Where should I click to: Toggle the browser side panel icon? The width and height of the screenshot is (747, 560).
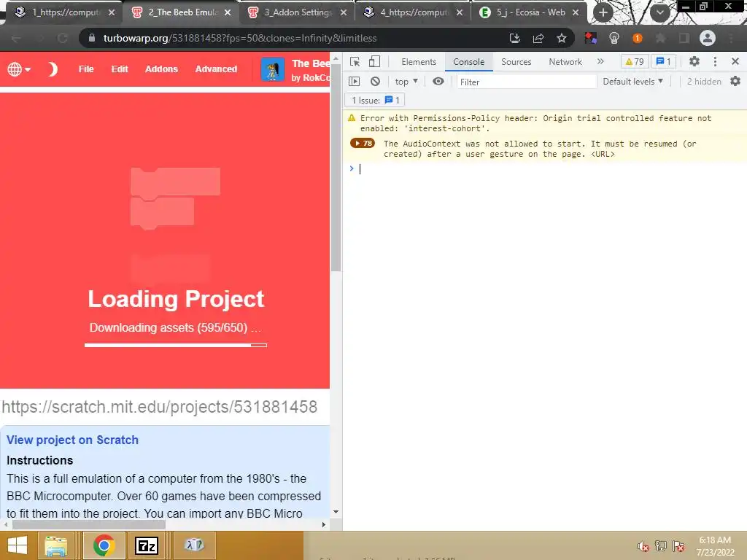click(684, 38)
